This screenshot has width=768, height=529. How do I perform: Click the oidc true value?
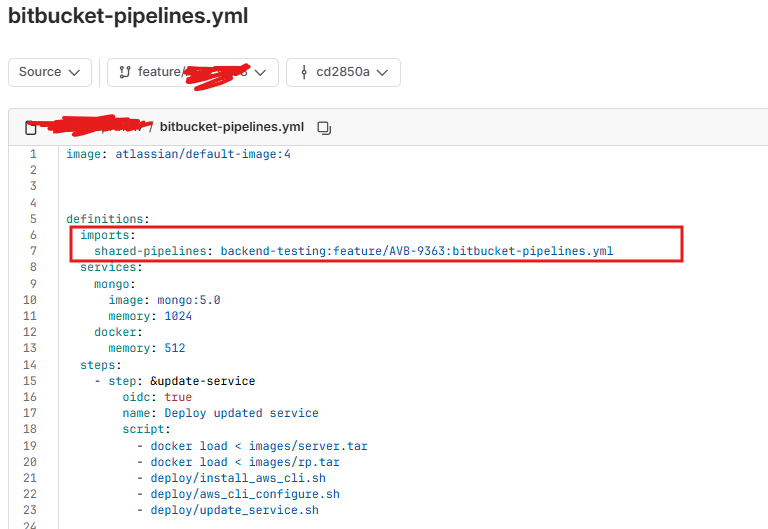178,397
